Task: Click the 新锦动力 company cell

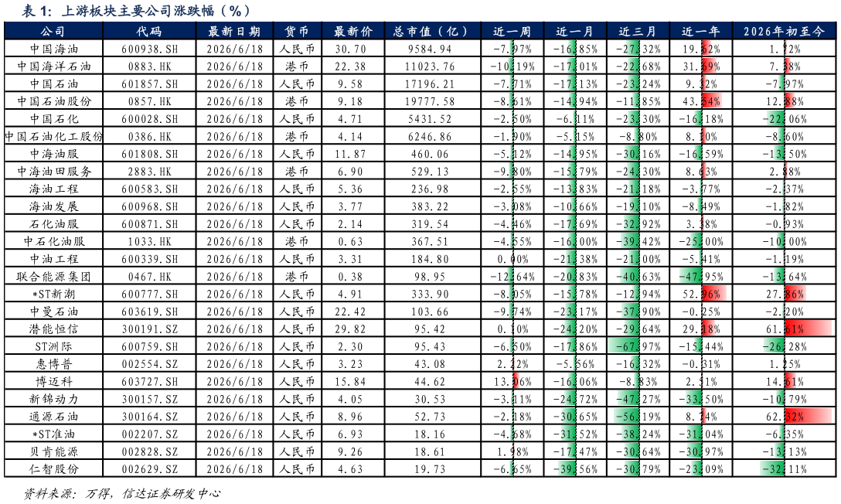Action: [x=53, y=400]
